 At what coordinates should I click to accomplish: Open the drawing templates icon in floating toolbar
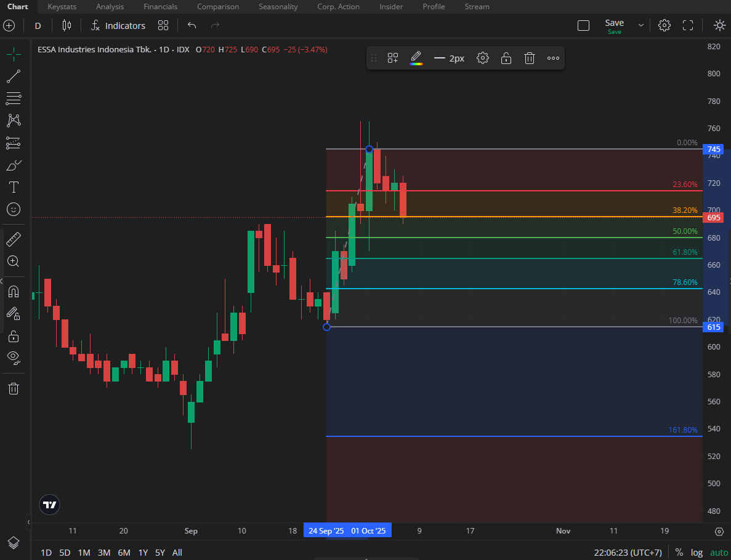(392, 58)
